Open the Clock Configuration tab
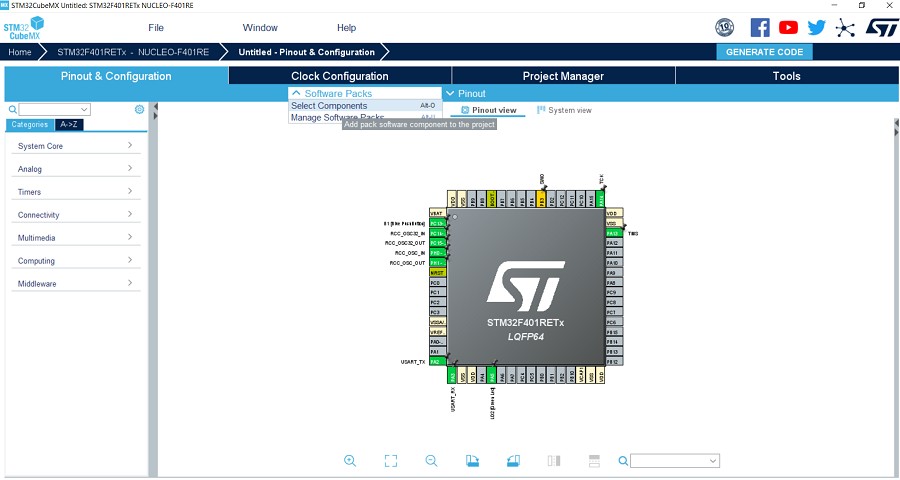The width and height of the screenshot is (900, 480). (339, 76)
